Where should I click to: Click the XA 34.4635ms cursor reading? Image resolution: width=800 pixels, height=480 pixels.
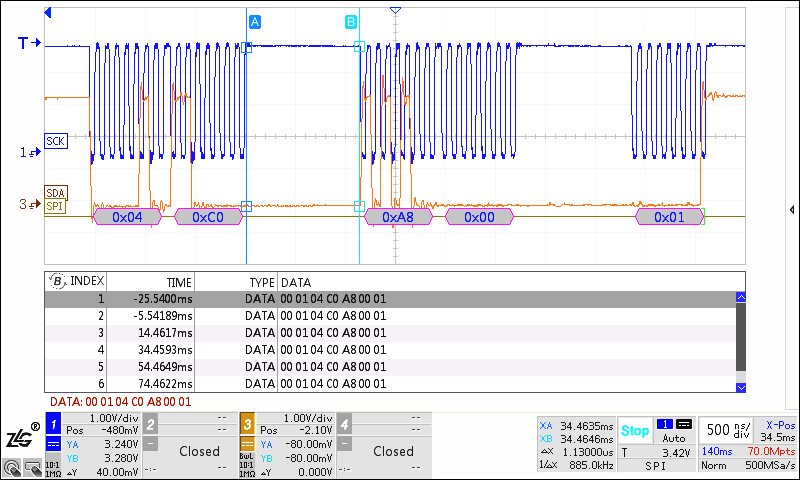pos(577,426)
